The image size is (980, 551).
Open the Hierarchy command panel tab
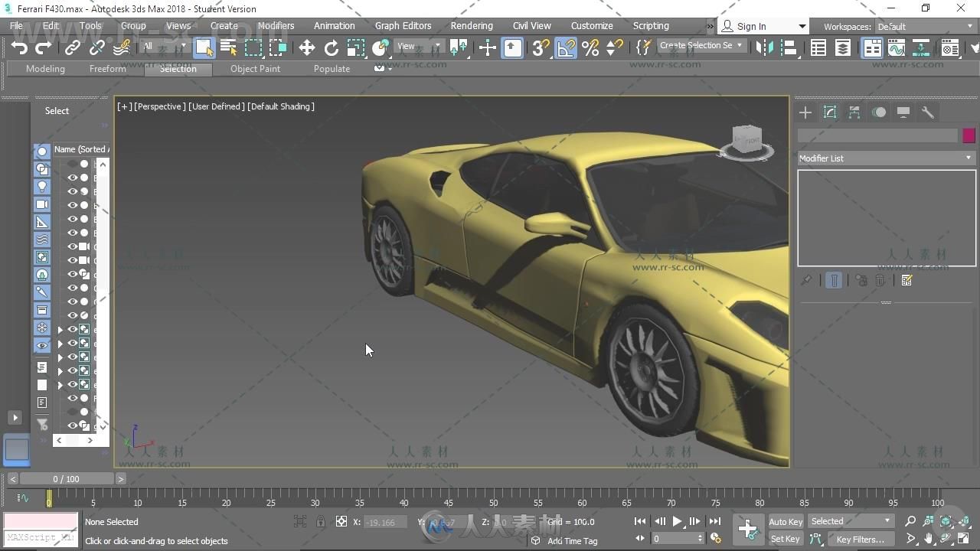click(854, 112)
